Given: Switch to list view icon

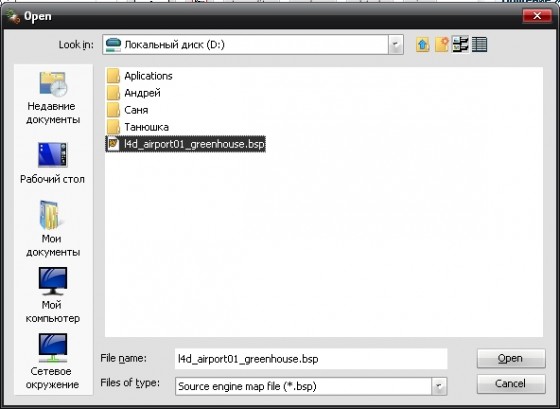Looking at the screenshot, I should (460, 45).
